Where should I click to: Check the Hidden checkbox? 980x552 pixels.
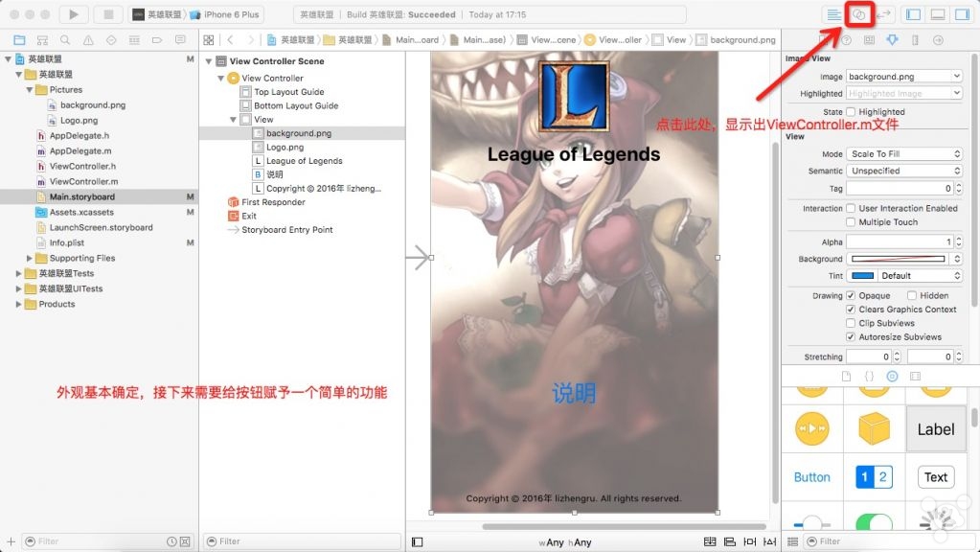coord(912,296)
